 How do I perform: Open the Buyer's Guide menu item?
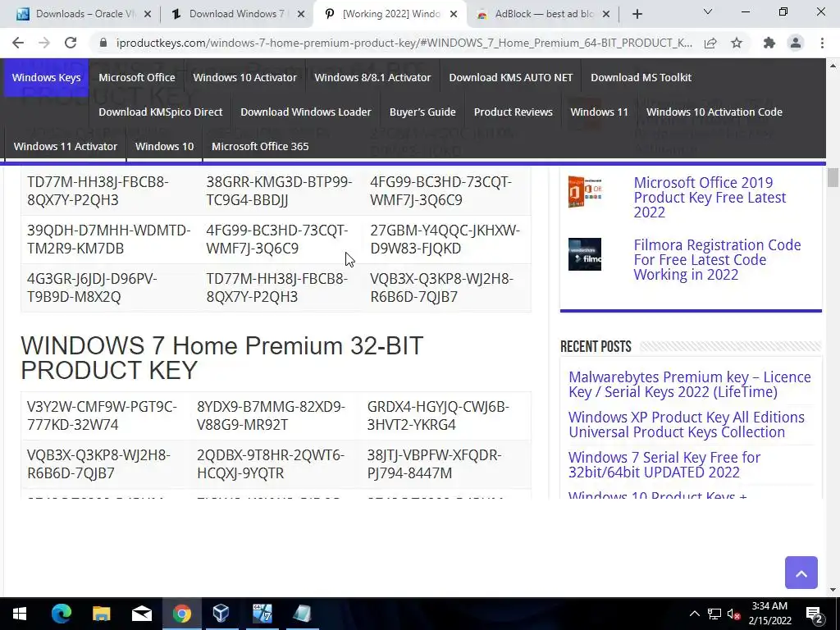[422, 112]
